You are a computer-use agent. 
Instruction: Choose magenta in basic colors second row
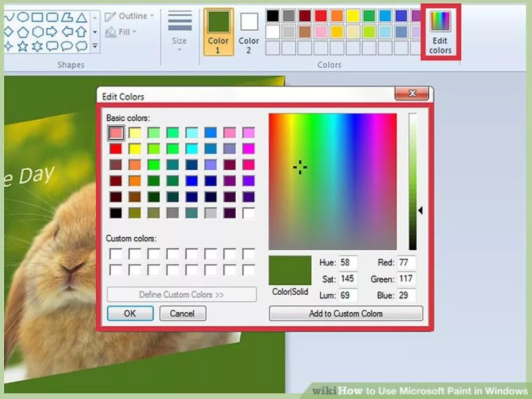click(248, 148)
